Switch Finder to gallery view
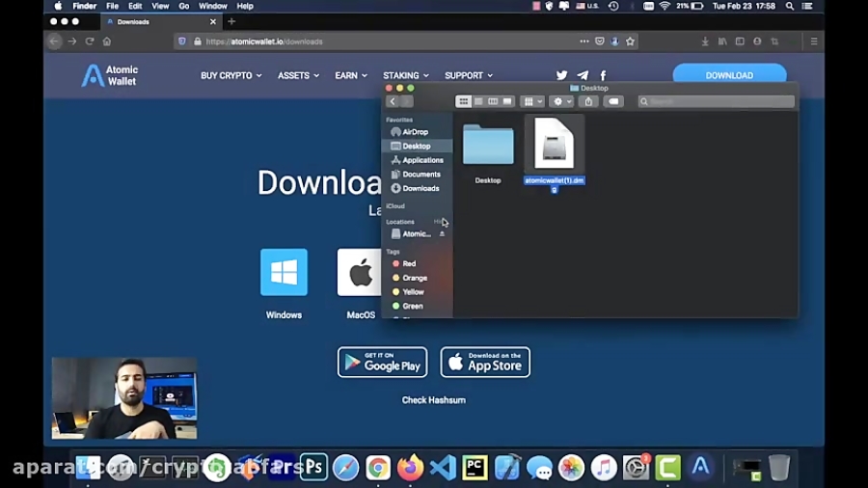 507,102
